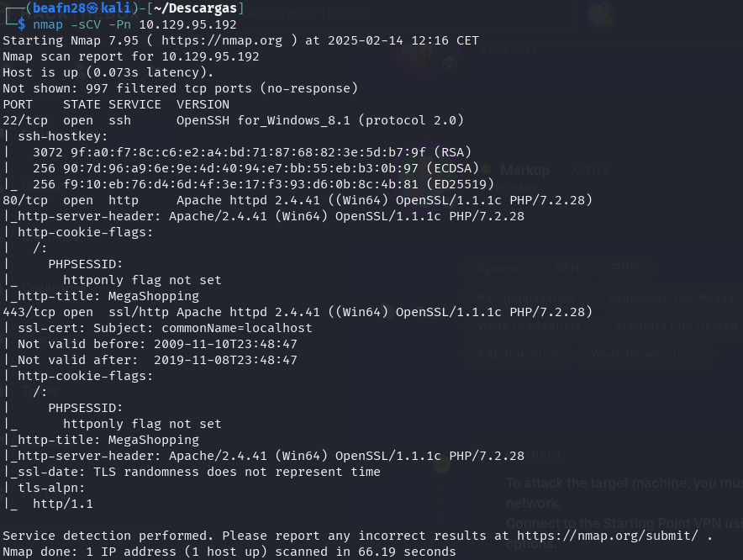Open the https://nmap.org/submit/ link
The height and width of the screenshot is (560, 743).
tap(608, 536)
